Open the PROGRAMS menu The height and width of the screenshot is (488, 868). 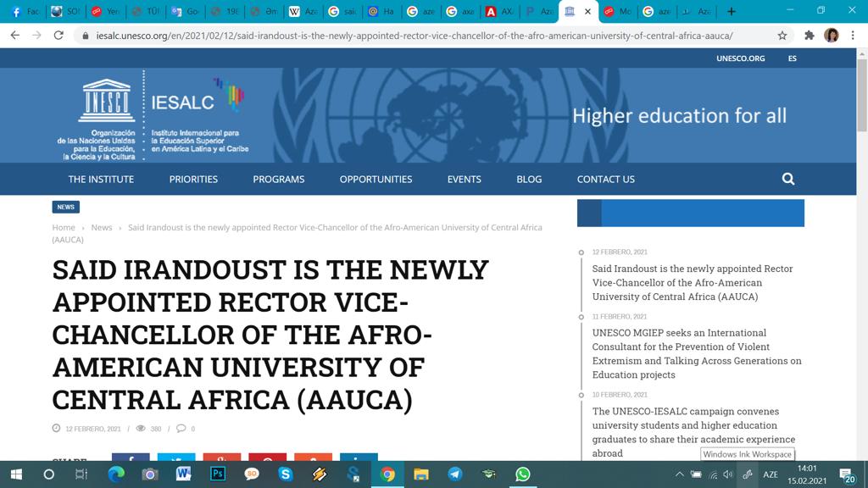point(278,180)
